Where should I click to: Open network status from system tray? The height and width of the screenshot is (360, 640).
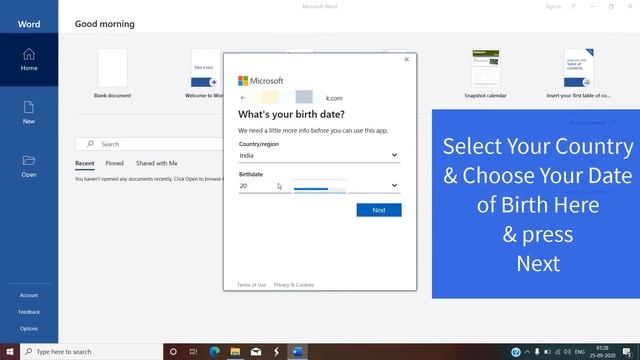point(558,351)
